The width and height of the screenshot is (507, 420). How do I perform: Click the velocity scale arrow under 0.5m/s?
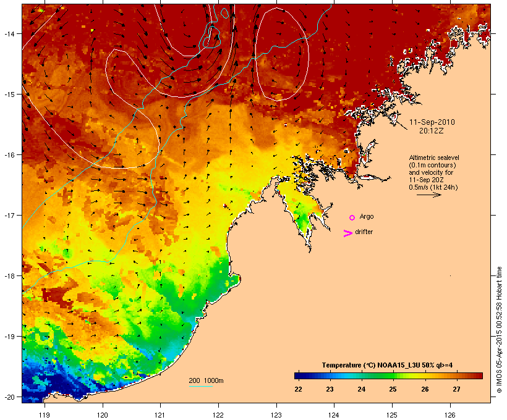428,195
